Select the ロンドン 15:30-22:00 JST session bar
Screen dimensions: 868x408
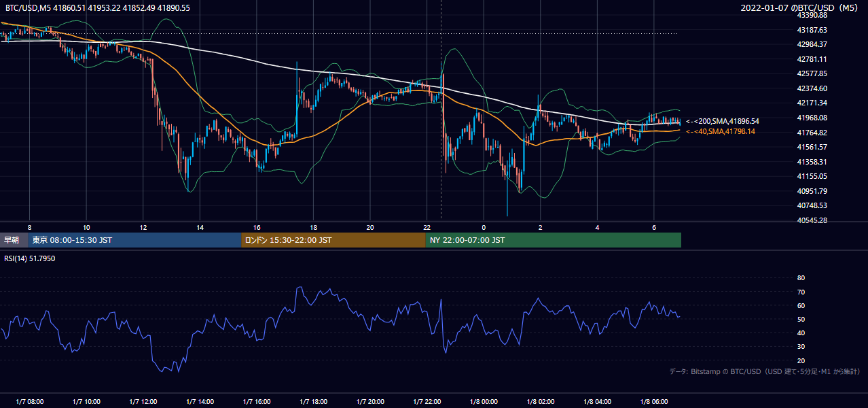click(x=333, y=240)
